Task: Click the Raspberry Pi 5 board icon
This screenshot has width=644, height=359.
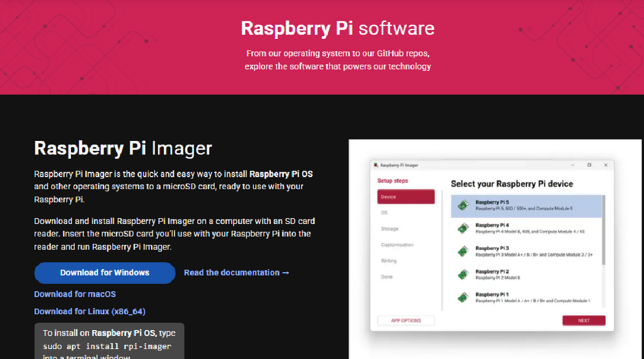Action: (464, 205)
